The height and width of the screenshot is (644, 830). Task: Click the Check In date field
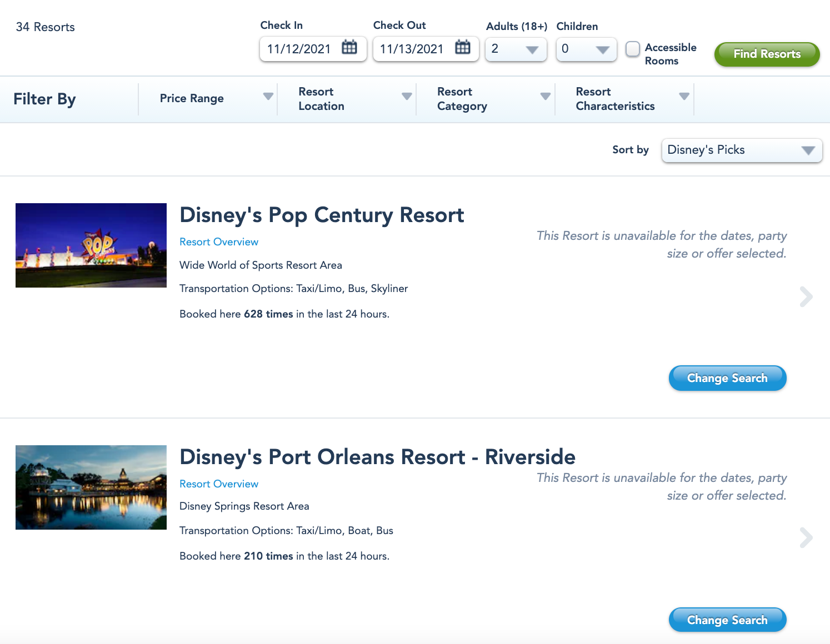tap(300, 49)
